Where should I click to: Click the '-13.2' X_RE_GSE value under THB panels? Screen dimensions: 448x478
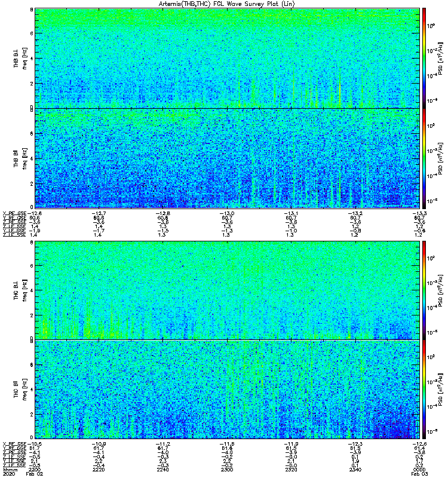tap(355, 213)
